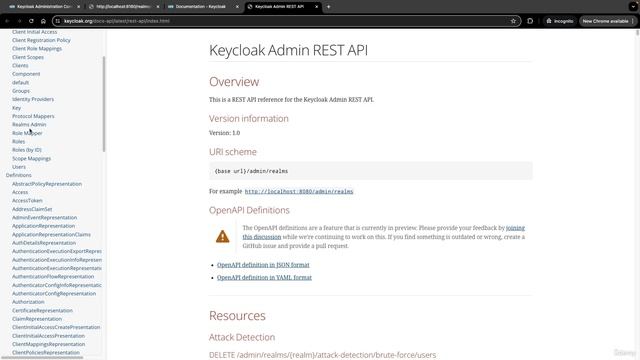Open a new tab with plus icon
The height and width of the screenshot is (360, 640).
coord(328,7)
